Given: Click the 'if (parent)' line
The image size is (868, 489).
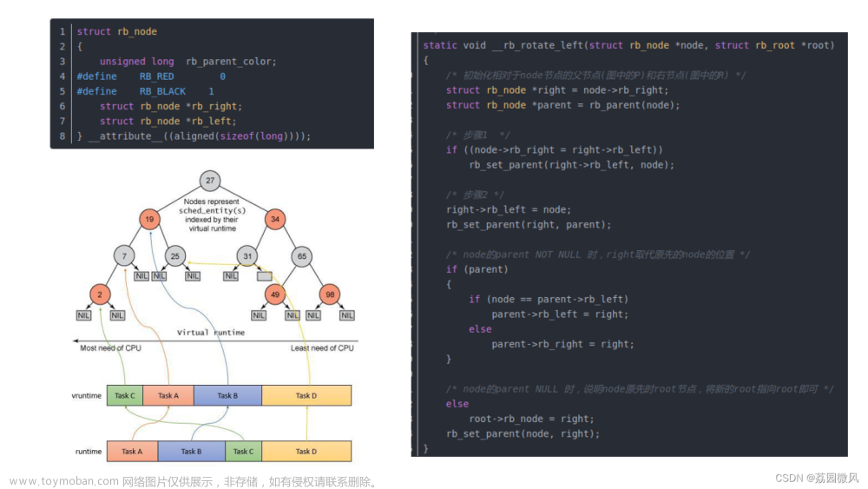Looking at the screenshot, I should point(477,270).
